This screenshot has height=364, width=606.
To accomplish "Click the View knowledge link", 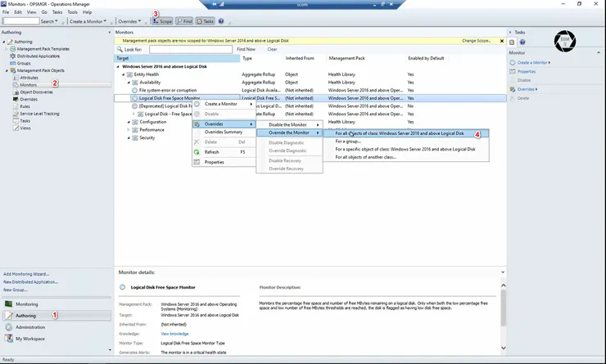I will (174, 333).
